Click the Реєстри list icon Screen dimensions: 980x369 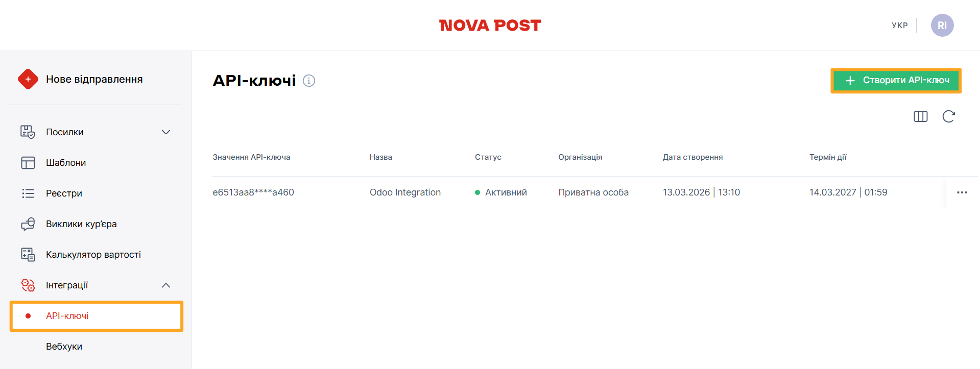(28, 193)
